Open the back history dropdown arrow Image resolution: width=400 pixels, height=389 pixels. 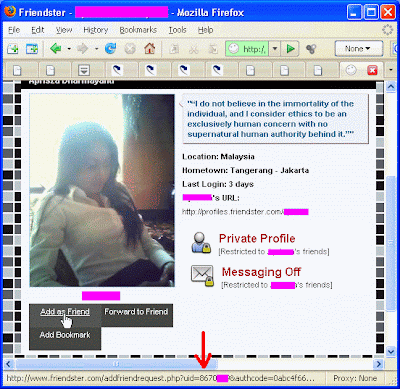coord(69,49)
